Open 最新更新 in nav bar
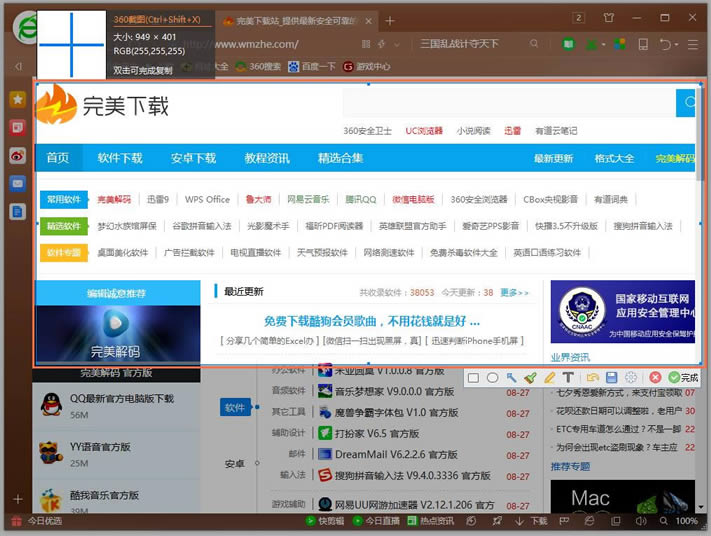Viewport: 711px width, 536px height. tap(553, 158)
